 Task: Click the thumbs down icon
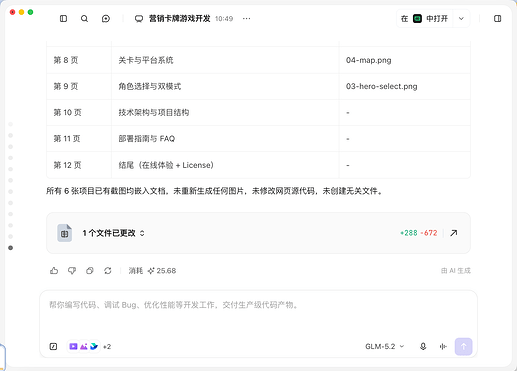(x=72, y=271)
